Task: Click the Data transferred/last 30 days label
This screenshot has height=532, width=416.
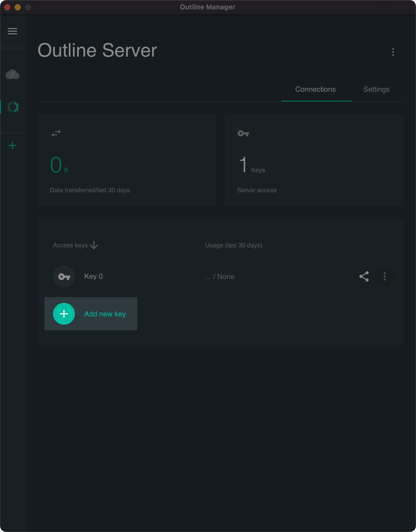Action: [90, 190]
